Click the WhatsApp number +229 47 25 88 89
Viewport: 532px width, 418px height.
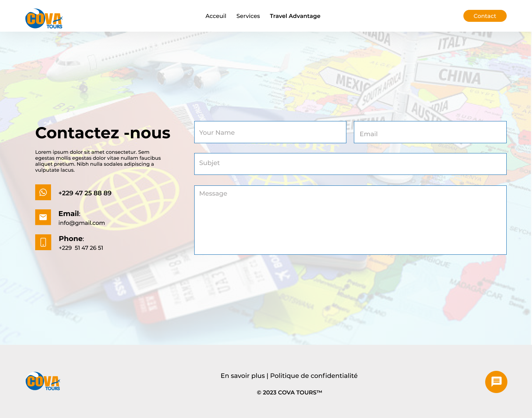click(x=85, y=193)
